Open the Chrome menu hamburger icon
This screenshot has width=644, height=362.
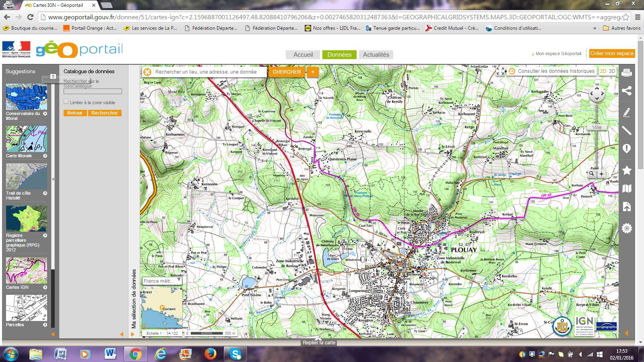tap(638, 17)
